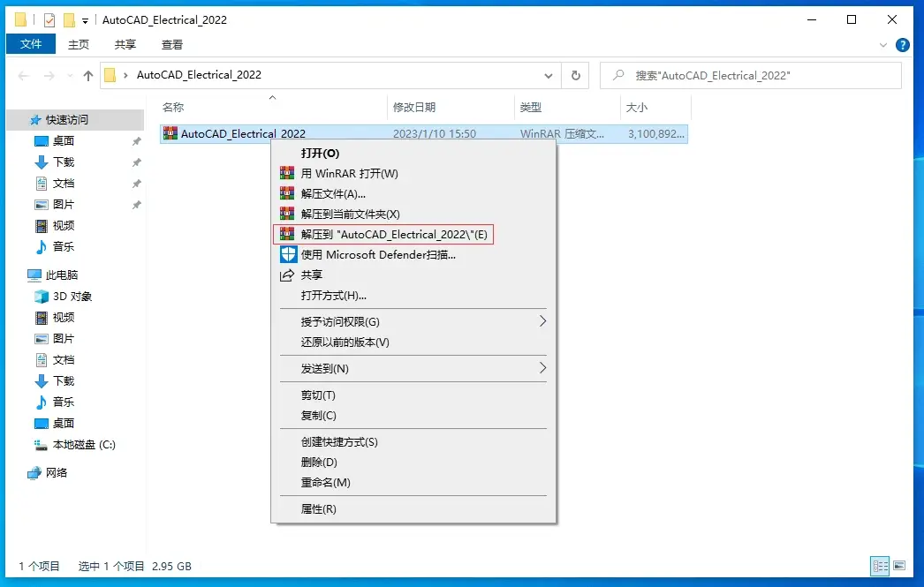Switch to the 共享 ribbon tab

click(x=125, y=45)
